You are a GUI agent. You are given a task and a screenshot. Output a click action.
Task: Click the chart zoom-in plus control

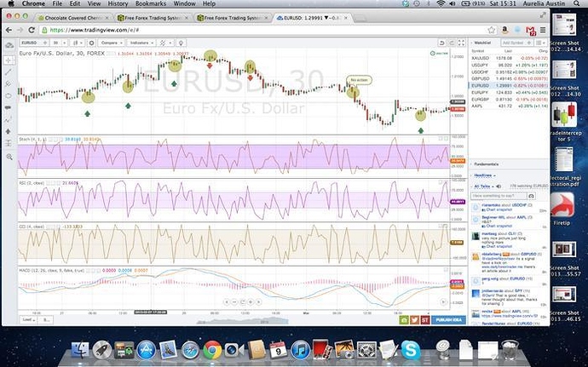point(251,301)
